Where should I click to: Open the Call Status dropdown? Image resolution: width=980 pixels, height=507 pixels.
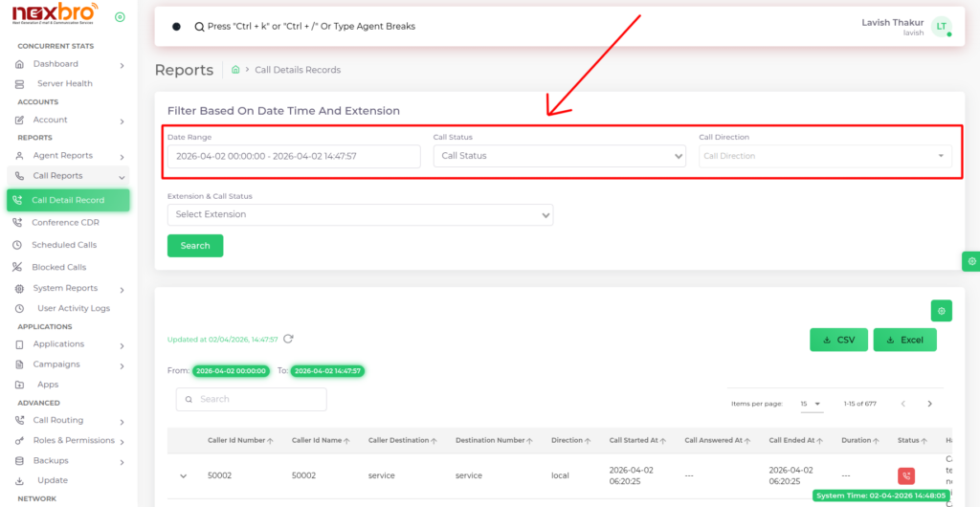[559, 156]
